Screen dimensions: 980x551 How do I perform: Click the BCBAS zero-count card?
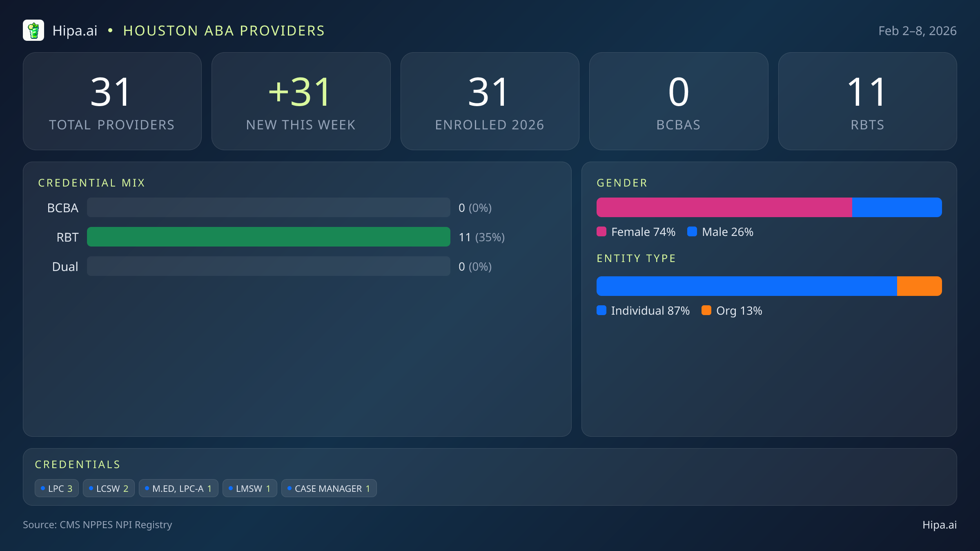(x=679, y=101)
